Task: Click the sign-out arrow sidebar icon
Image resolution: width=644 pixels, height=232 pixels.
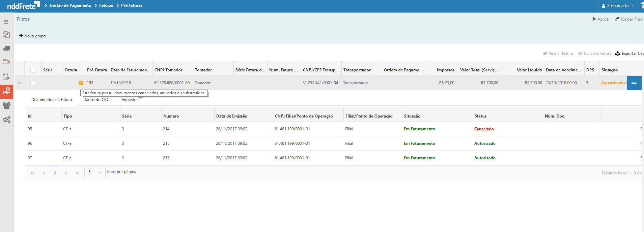Action: (6, 77)
